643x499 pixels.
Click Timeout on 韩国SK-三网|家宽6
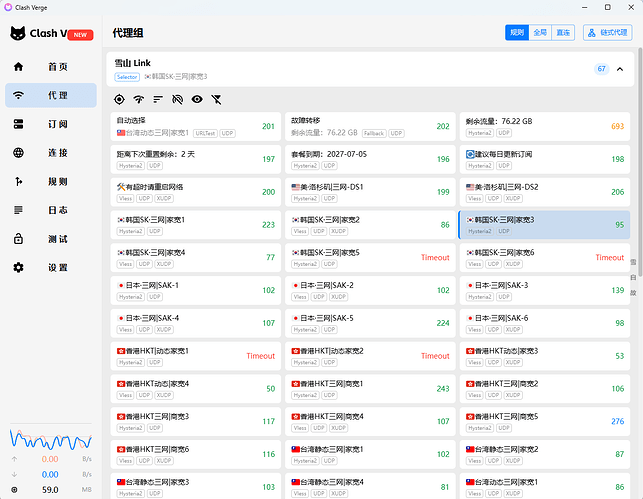pyautogui.click(x=610, y=257)
